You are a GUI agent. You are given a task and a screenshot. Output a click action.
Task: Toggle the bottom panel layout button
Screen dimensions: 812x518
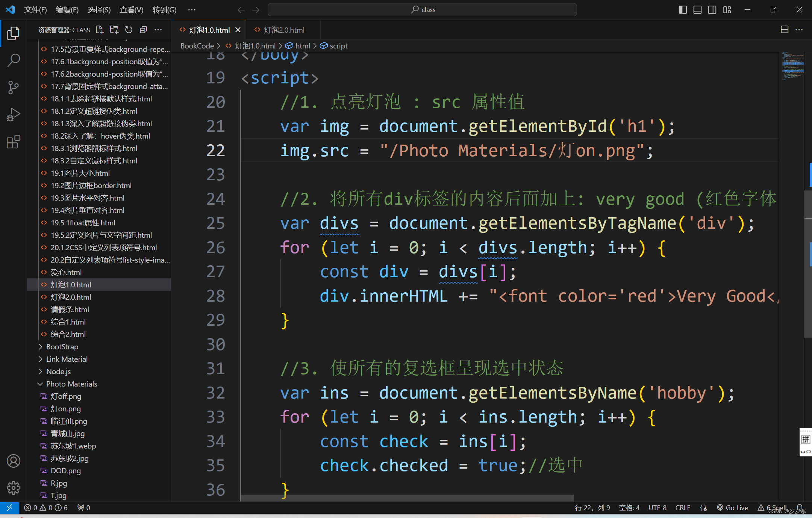[697, 10]
